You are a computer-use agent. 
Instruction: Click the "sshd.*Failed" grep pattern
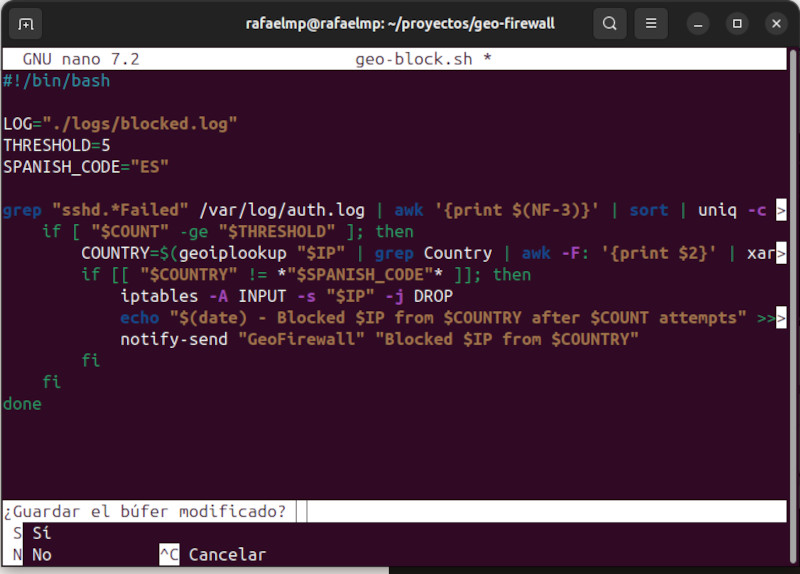pyautogui.click(x=120, y=210)
